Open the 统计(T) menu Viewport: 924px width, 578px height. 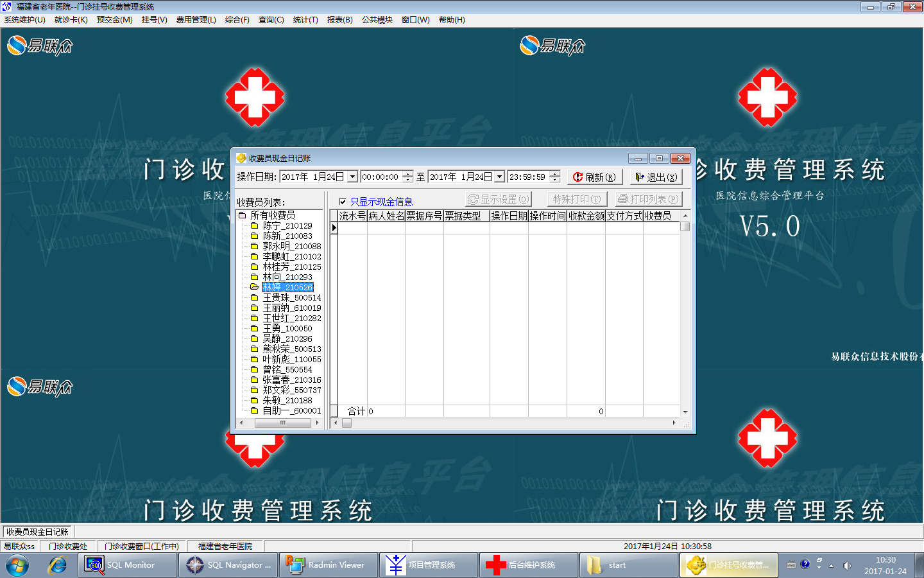305,20
